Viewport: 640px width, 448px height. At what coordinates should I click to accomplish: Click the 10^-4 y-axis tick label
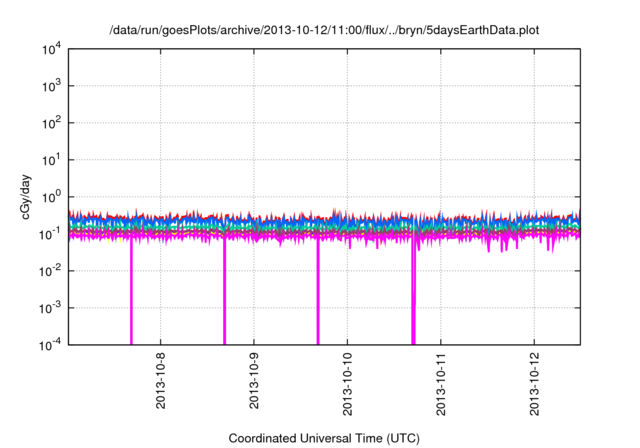point(51,346)
